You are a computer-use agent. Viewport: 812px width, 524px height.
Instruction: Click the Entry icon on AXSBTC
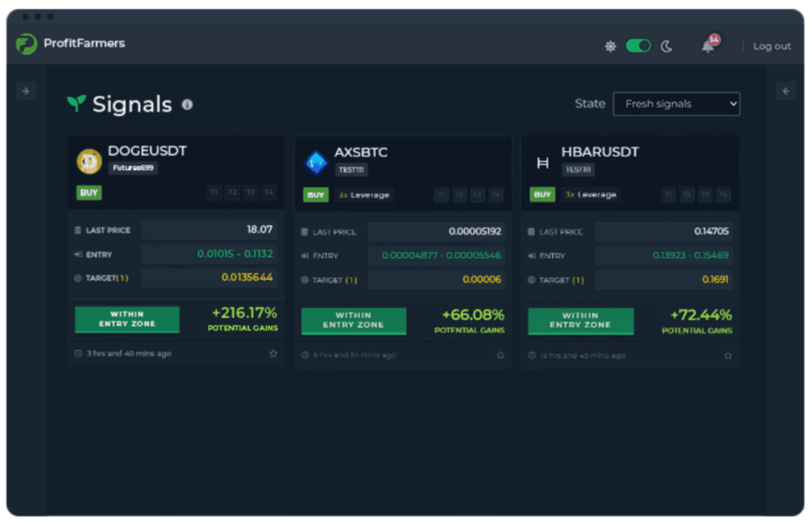coord(305,256)
